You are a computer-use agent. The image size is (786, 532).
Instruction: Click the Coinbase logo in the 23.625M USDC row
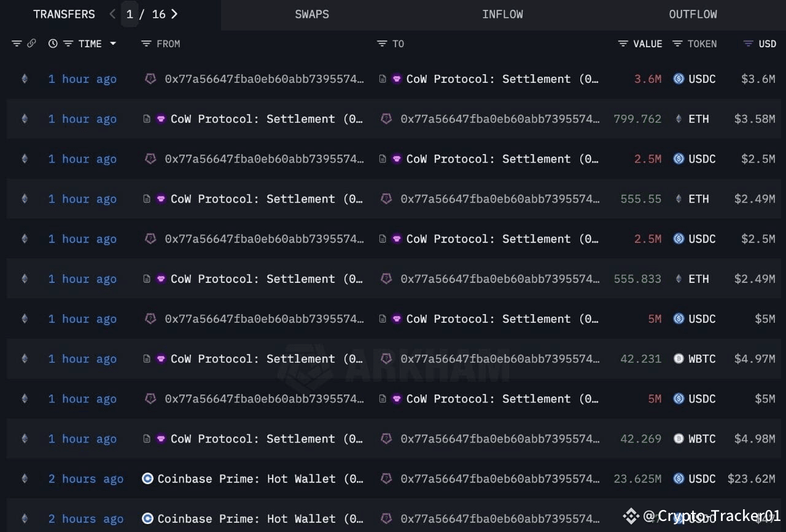147,478
